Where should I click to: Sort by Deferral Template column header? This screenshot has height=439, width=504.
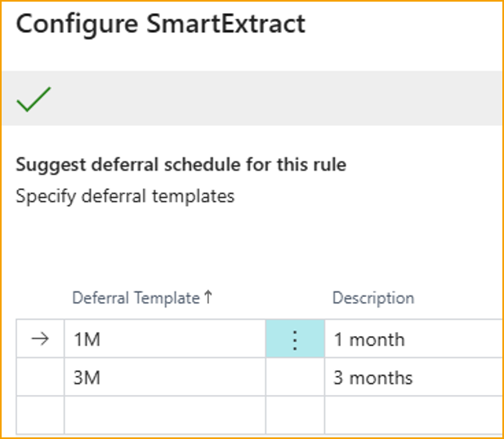coord(136,298)
